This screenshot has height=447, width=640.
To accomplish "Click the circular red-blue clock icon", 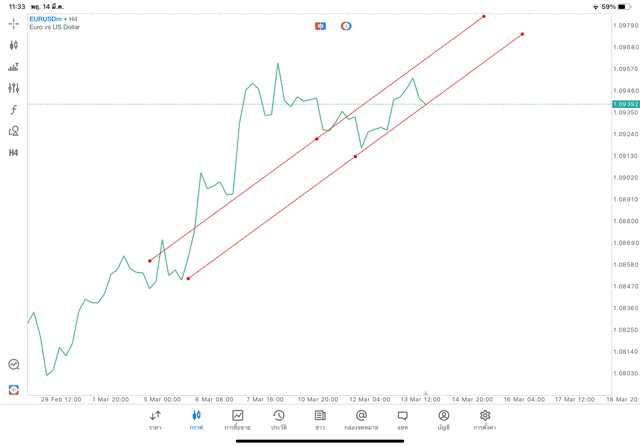I will tap(346, 26).
